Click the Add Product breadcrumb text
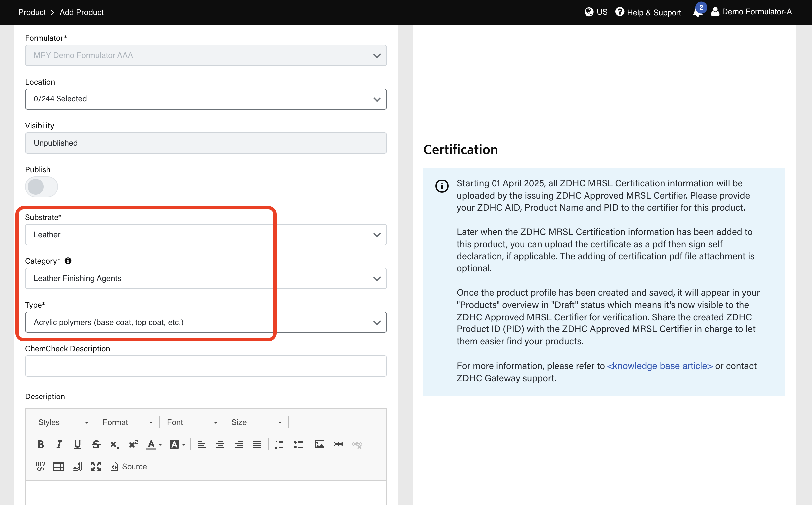 click(82, 12)
